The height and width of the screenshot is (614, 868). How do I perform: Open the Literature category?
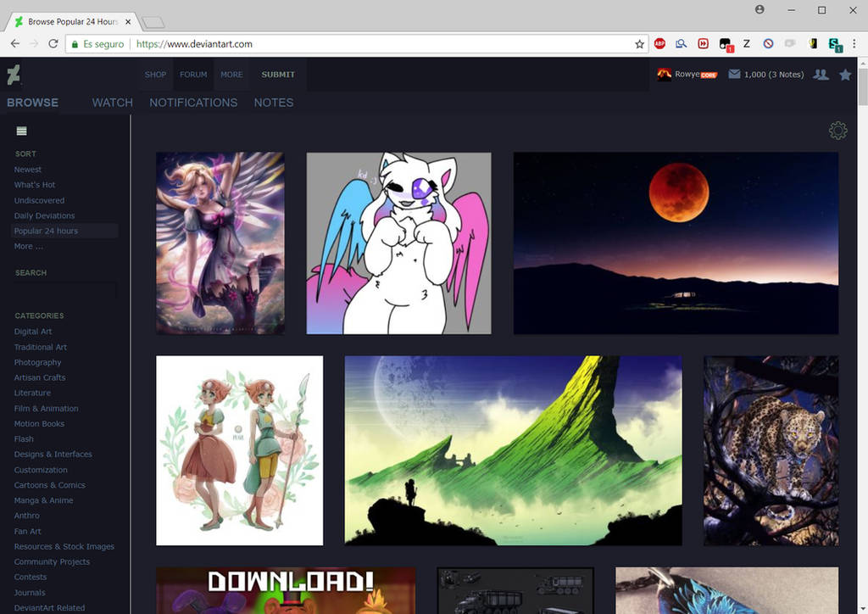pyautogui.click(x=32, y=394)
